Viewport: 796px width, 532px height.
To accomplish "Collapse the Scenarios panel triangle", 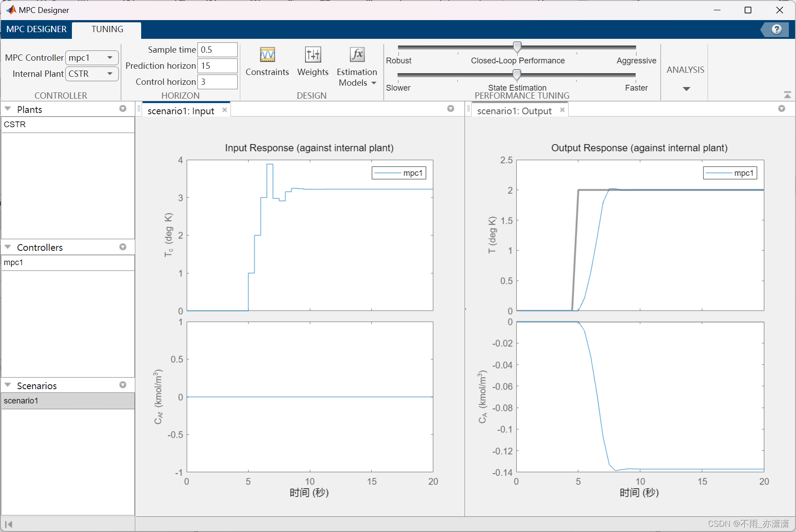I will click(8, 385).
